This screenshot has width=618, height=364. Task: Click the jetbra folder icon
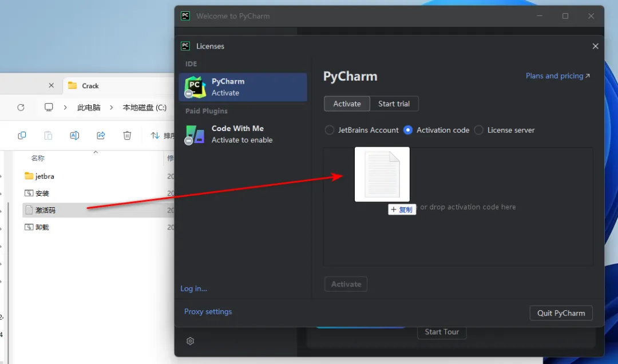(29, 176)
